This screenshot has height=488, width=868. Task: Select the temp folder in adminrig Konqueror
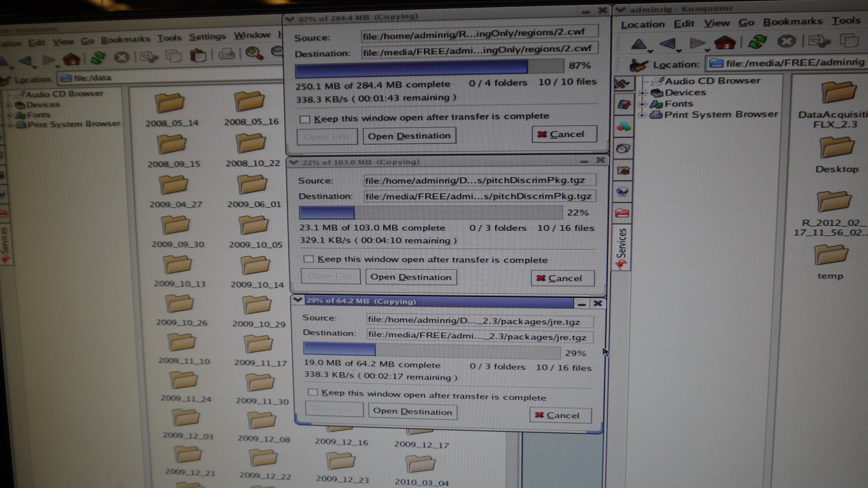(831, 262)
